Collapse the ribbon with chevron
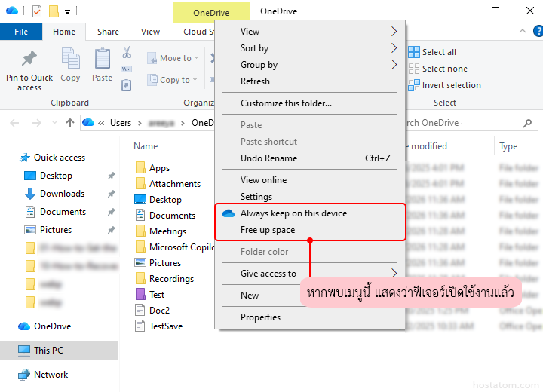Screen dimensions: 543x392 pos(523,31)
